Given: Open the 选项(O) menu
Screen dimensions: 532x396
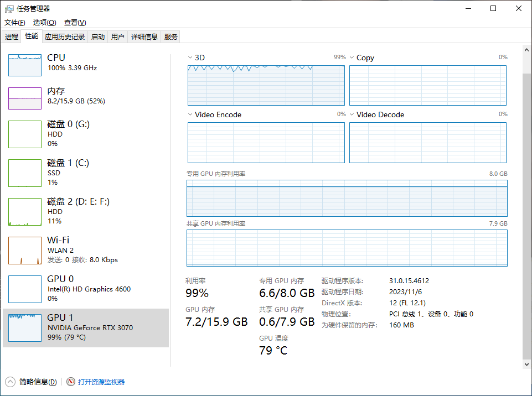Looking at the screenshot, I should coord(44,23).
